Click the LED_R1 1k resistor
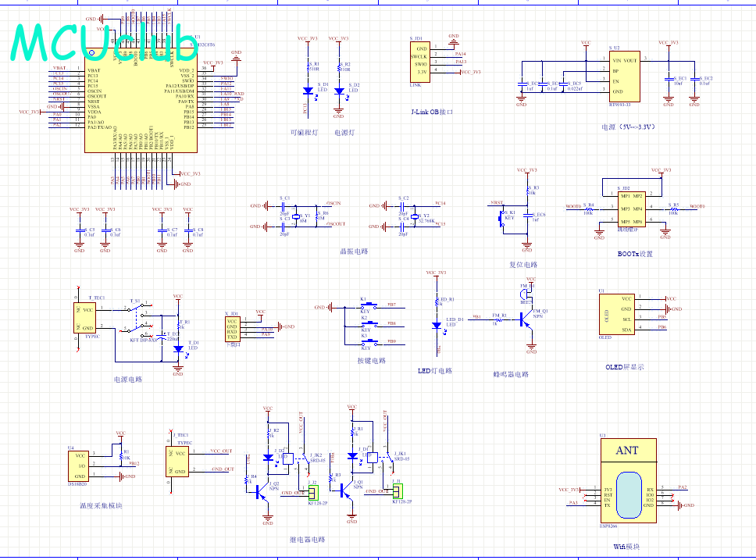This screenshot has width=756, height=560. [437, 302]
